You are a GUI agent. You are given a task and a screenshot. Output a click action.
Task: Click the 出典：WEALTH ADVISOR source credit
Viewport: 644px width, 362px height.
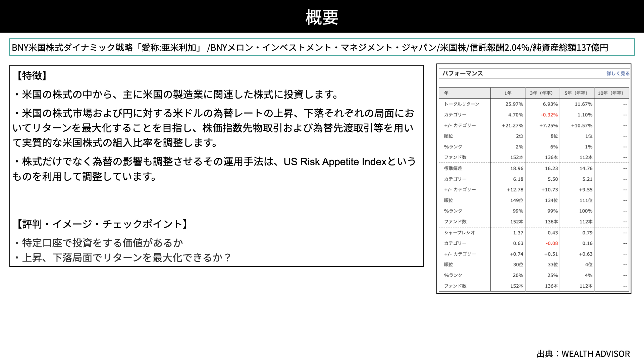[x=583, y=354]
